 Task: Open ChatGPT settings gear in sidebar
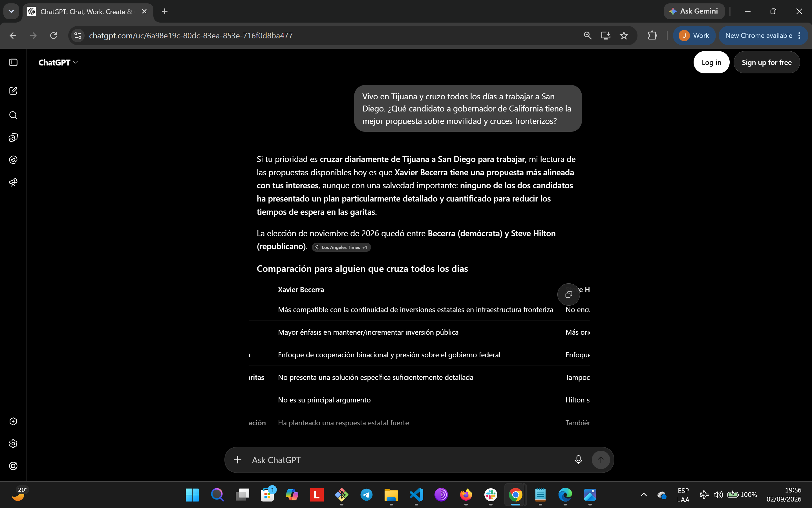coord(13,443)
